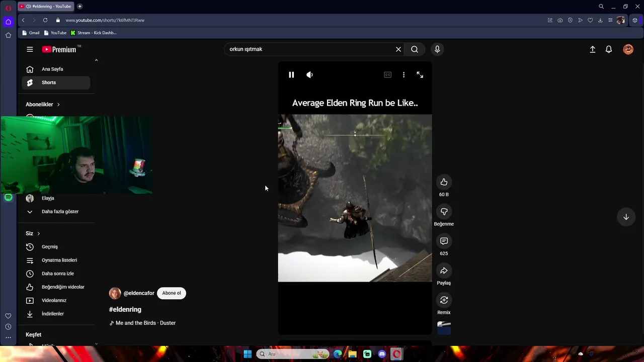Click the sidebar scroll-up arrow

(x=96, y=60)
